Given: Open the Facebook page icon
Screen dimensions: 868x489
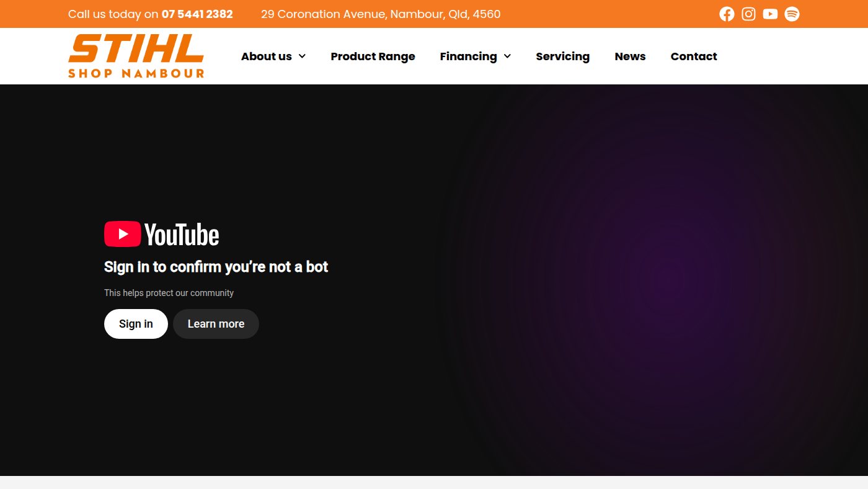Looking at the screenshot, I should pyautogui.click(x=727, y=14).
